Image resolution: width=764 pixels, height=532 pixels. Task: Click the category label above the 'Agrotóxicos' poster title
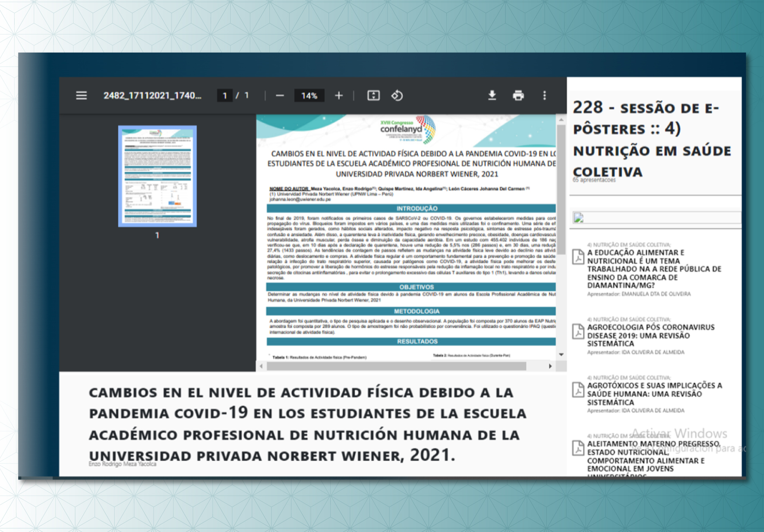pyautogui.click(x=629, y=378)
